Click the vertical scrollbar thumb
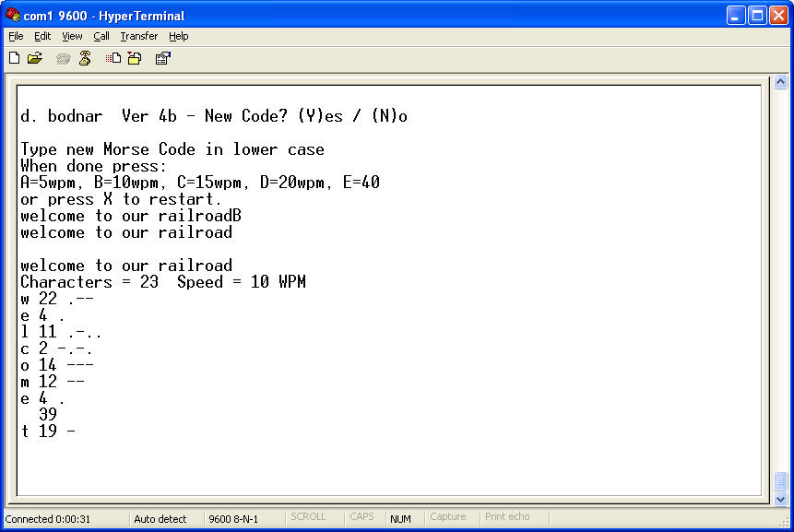The width and height of the screenshot is (794, 532). pos(780,481)
